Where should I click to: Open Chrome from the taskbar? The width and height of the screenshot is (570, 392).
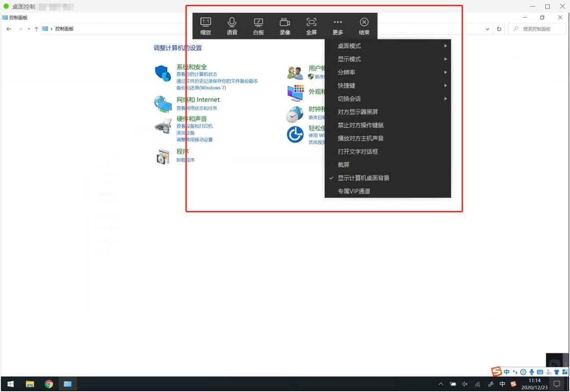pyautogui.click(x=49, y=384)
